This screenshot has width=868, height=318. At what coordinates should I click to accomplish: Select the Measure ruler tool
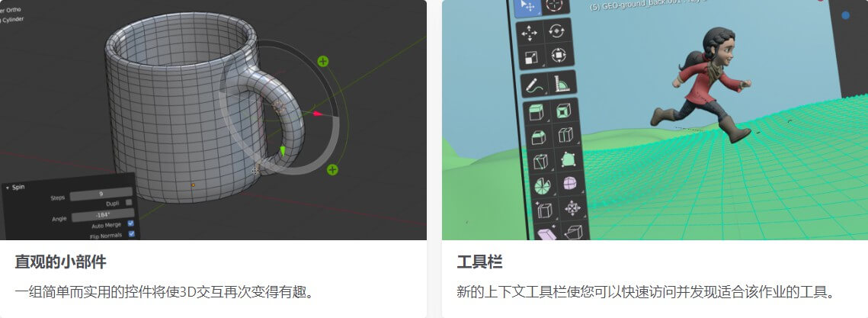point(561,84)
